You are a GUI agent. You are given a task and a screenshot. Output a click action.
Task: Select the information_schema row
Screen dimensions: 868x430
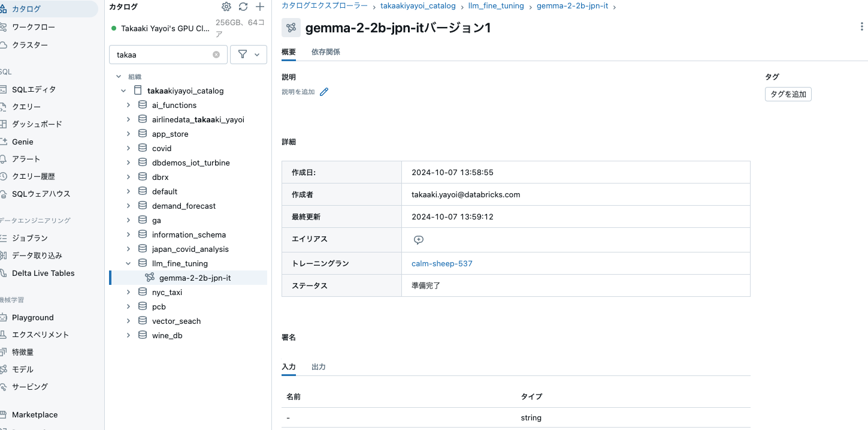tap(188, 234)
